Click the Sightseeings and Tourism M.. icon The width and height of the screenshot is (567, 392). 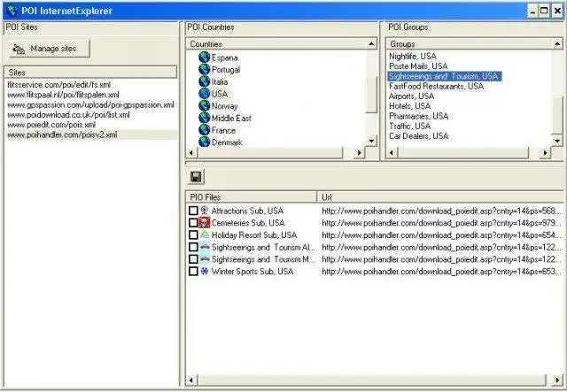pos(205,259)
